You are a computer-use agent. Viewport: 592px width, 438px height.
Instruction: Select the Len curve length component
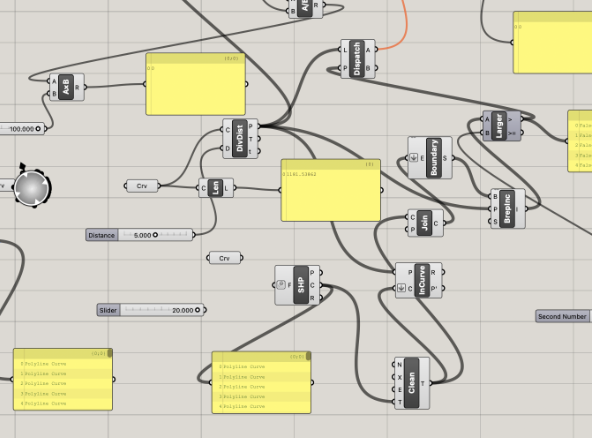coord(216,188)
